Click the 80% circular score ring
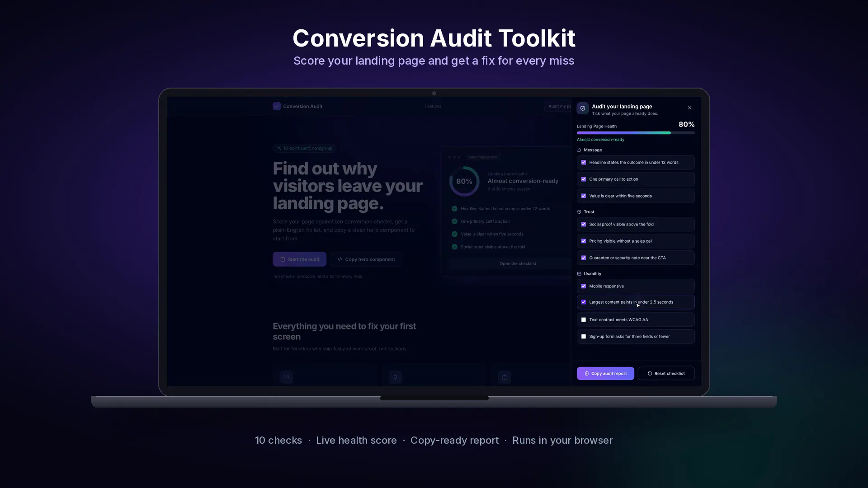868x488 pixels. (x=464, y=181)
